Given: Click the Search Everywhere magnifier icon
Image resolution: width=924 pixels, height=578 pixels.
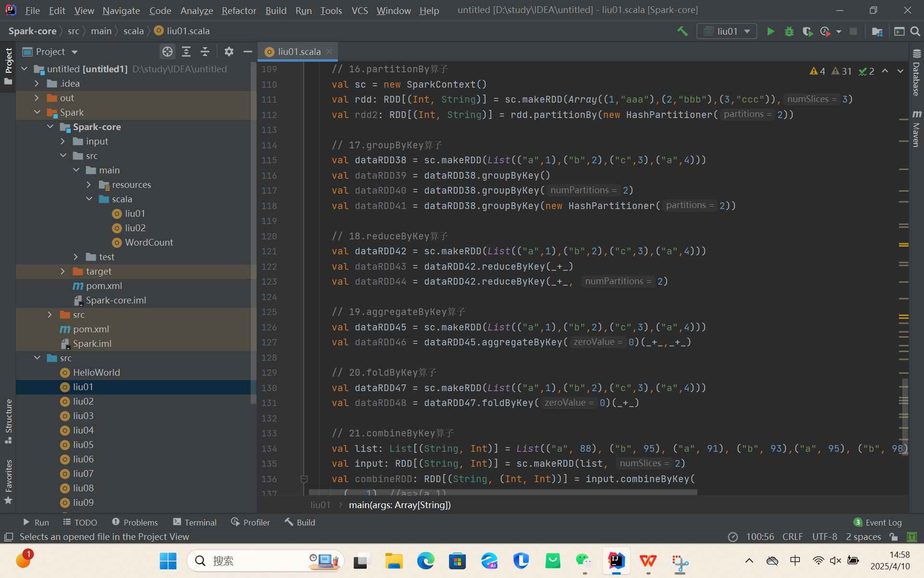Looking at the screenshot, I should click(x=915, y=31).
